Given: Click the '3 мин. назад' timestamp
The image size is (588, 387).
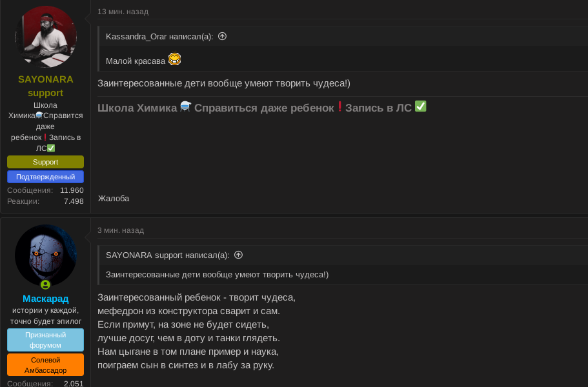Looking at the screenshot, I should tap(121, 230).
